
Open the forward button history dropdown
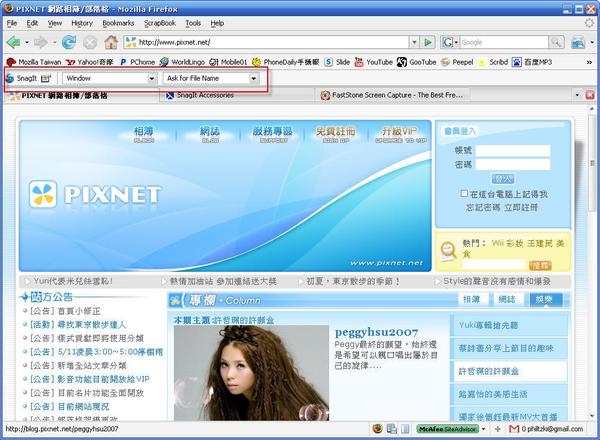[55, 42]
